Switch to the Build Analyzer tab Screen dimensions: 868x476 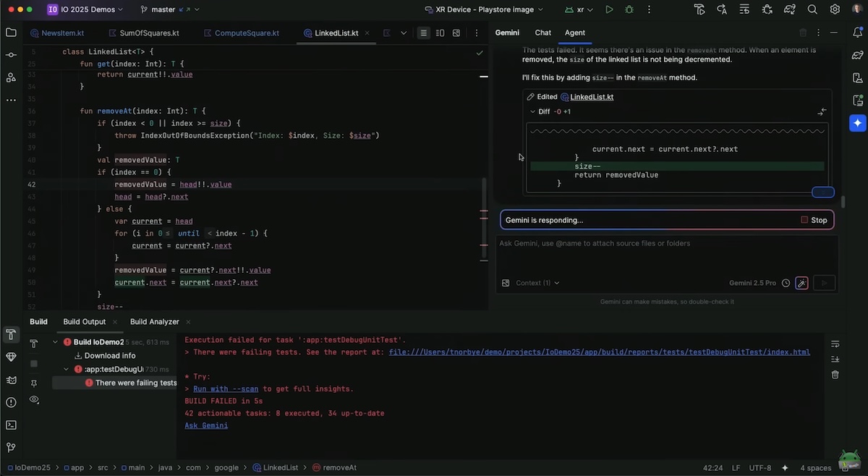coord(154,322)
